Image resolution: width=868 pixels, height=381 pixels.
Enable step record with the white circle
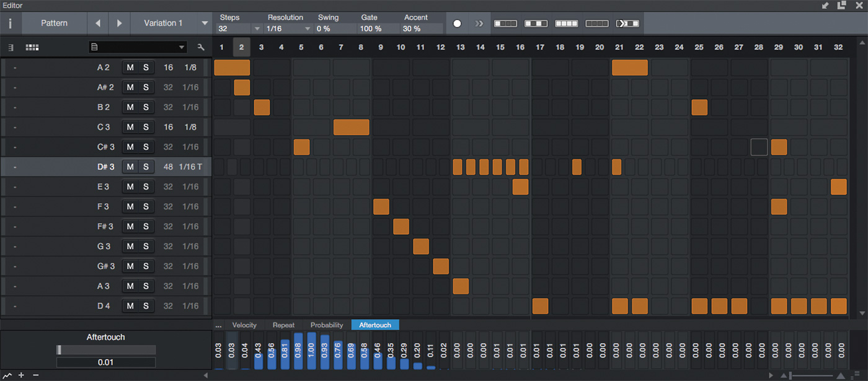[x=457, y=24]
